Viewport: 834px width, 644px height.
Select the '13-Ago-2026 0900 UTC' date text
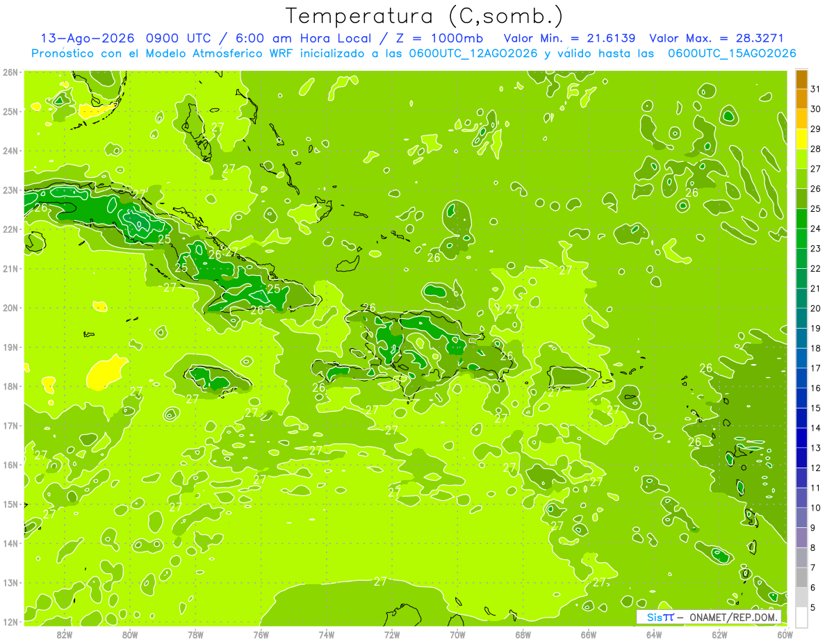point(128,38)
